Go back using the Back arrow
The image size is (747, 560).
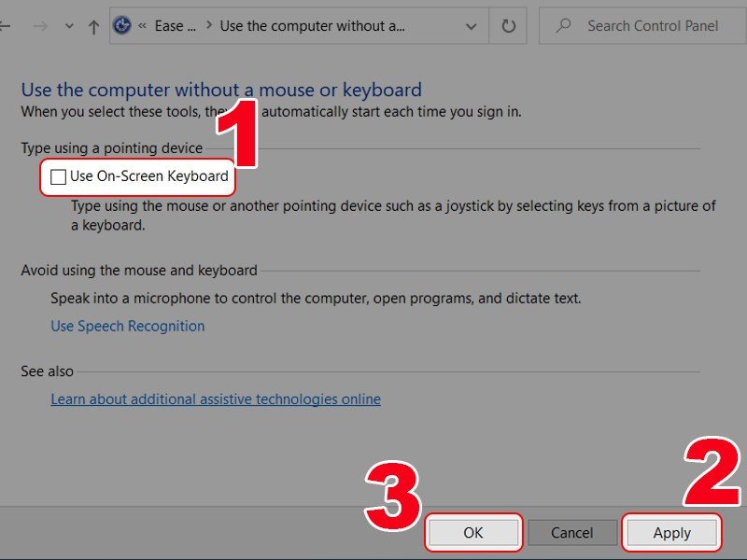pyautogui.click(x=6, y=27)
